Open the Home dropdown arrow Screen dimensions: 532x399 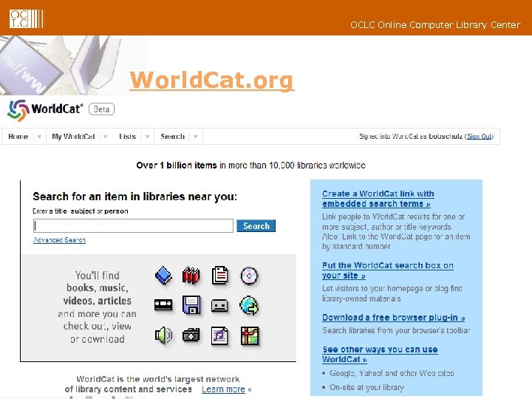pos(39,137)
